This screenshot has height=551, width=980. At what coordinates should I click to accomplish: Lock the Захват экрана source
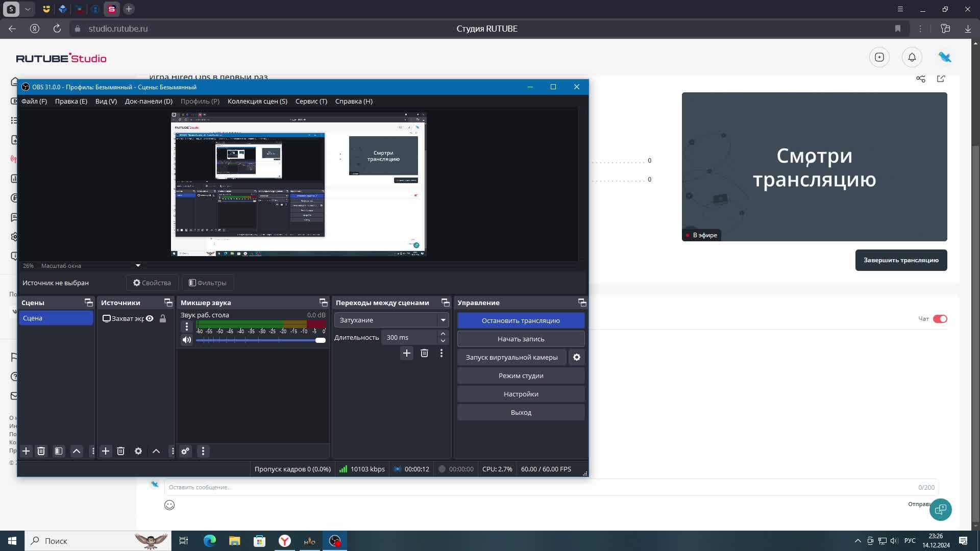(x=163, y=318)
